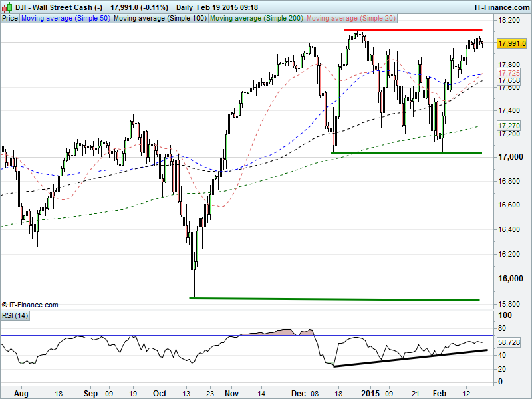Click the candlestick chart icon in title bar
The width and height of the screenshot is (532, 399).
[7, 7]
